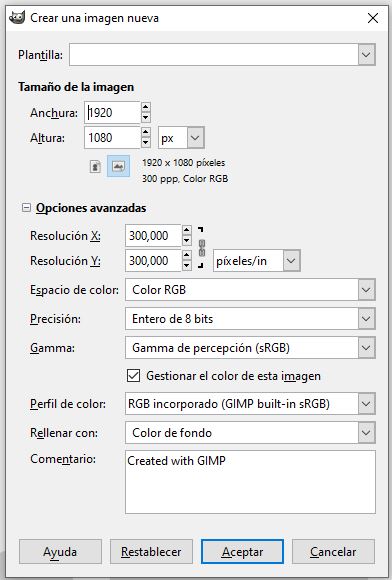The image size is (392, 580).
Task: Click the Resolución X input field
Action: pyautogui.click(x=153, y=236)
